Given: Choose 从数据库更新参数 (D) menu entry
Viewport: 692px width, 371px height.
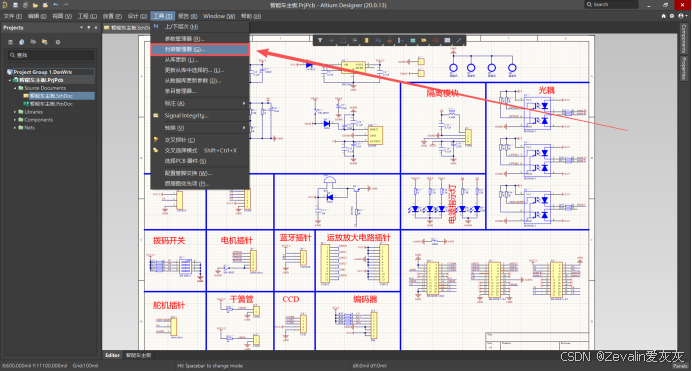Looking at the screenshot, I should pyautogui.click(x=200, y=81).
